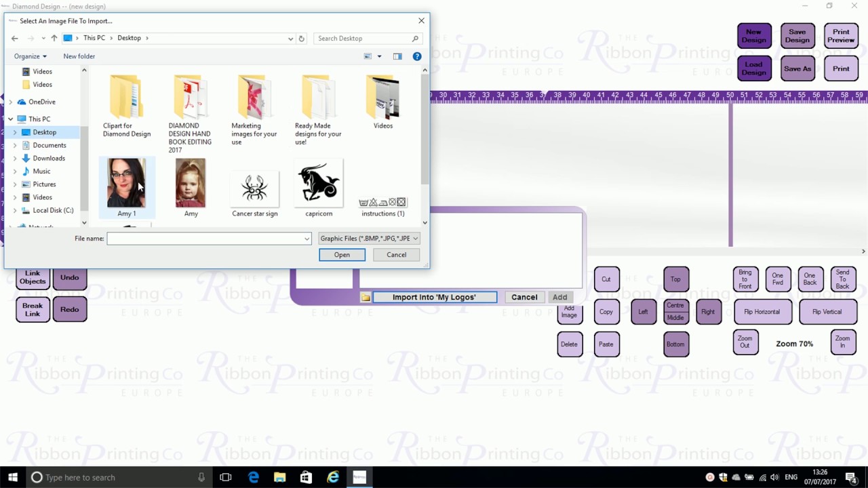Select the capricorn image file
Screen dimensions: 868x488
point(319,187)
